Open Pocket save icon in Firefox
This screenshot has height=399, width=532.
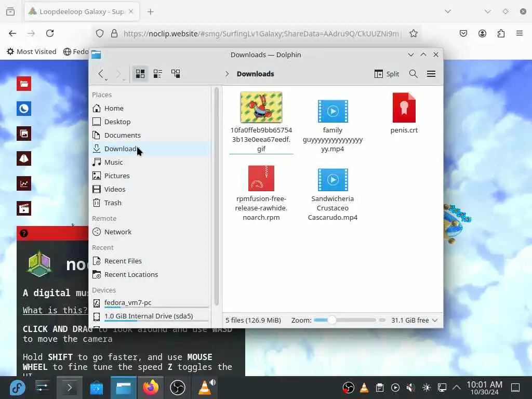tap(463, 33)
